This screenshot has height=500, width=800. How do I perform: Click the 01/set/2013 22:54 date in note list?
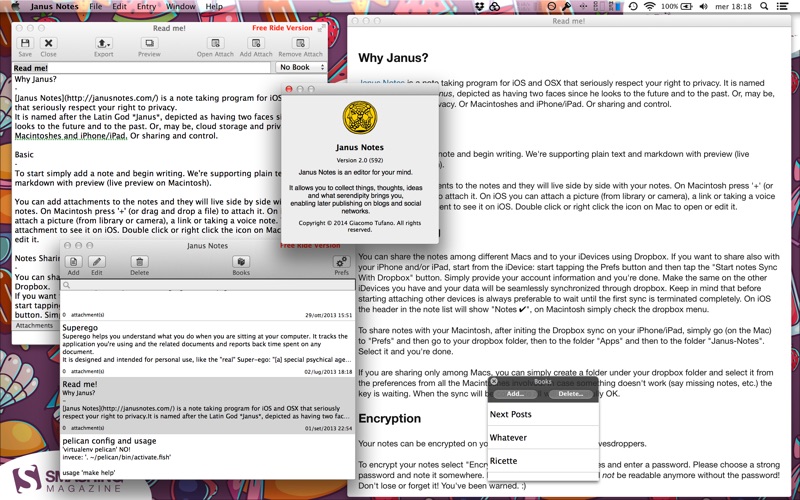(x=329, y=429)
